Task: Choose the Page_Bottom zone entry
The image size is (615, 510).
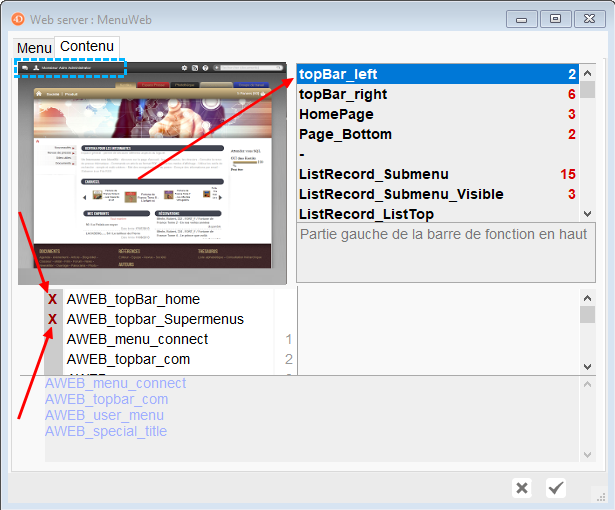Action: tap(437, 134)
